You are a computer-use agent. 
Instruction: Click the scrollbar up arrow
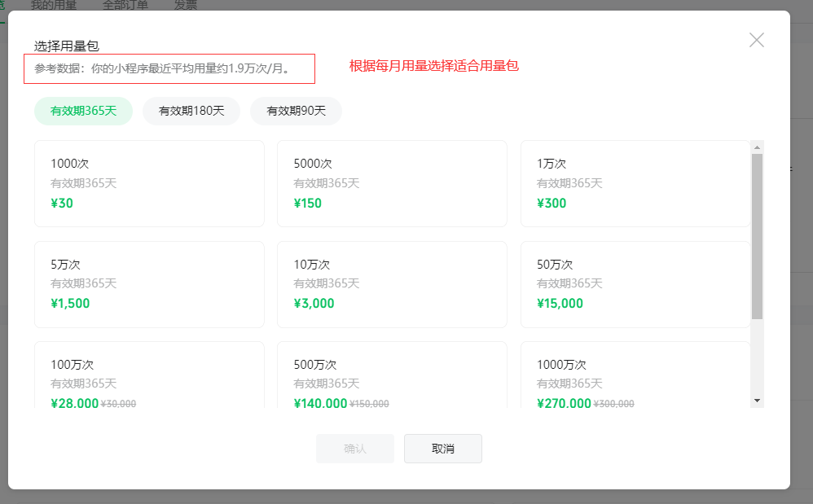click(x=757, y=147)
